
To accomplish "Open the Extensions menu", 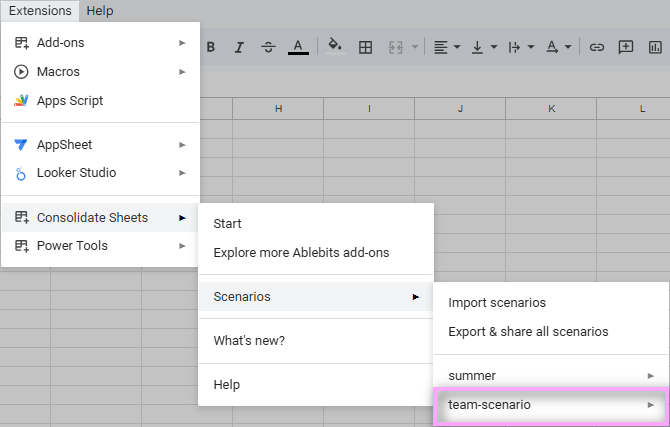I will [40, 11].
